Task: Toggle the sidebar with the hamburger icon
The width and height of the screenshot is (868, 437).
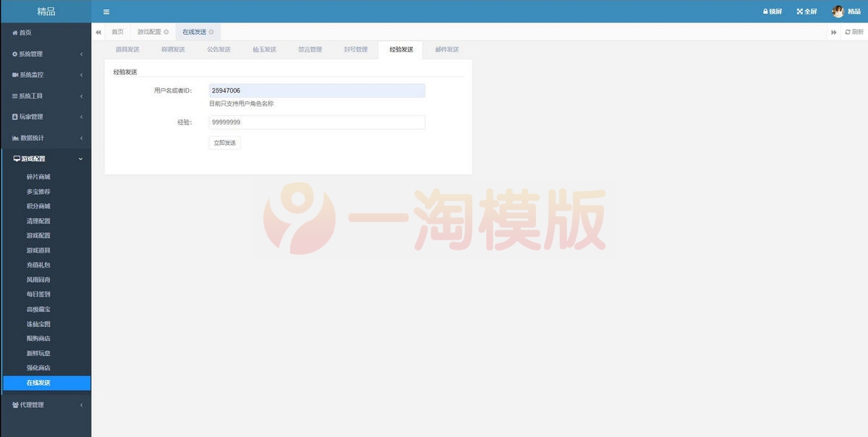Action: coord(106,12)
